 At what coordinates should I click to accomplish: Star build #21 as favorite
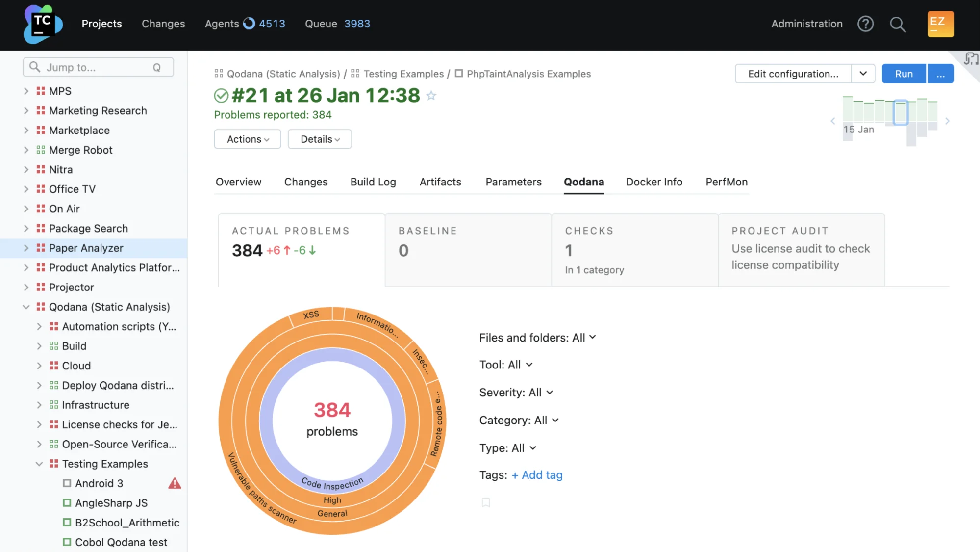pos(431,96)
